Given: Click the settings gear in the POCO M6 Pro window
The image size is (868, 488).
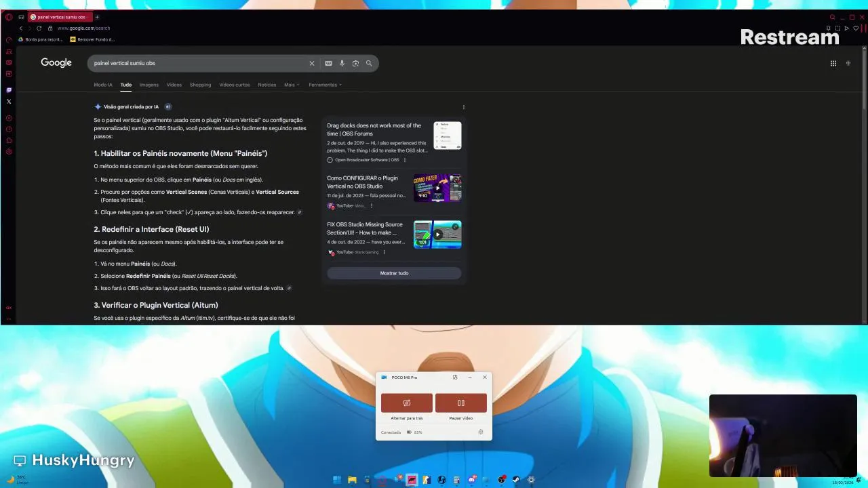Looking at the screenshot, I should 481,432.
